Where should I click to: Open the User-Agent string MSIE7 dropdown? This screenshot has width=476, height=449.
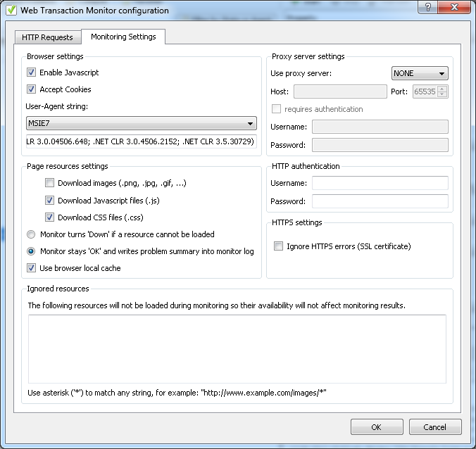pos(141,123)
